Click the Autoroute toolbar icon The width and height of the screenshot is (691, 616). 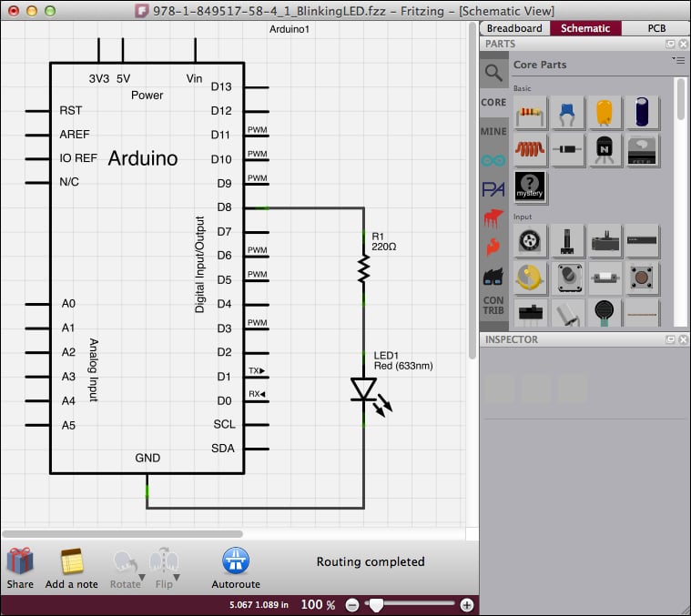tap(235, 561)
